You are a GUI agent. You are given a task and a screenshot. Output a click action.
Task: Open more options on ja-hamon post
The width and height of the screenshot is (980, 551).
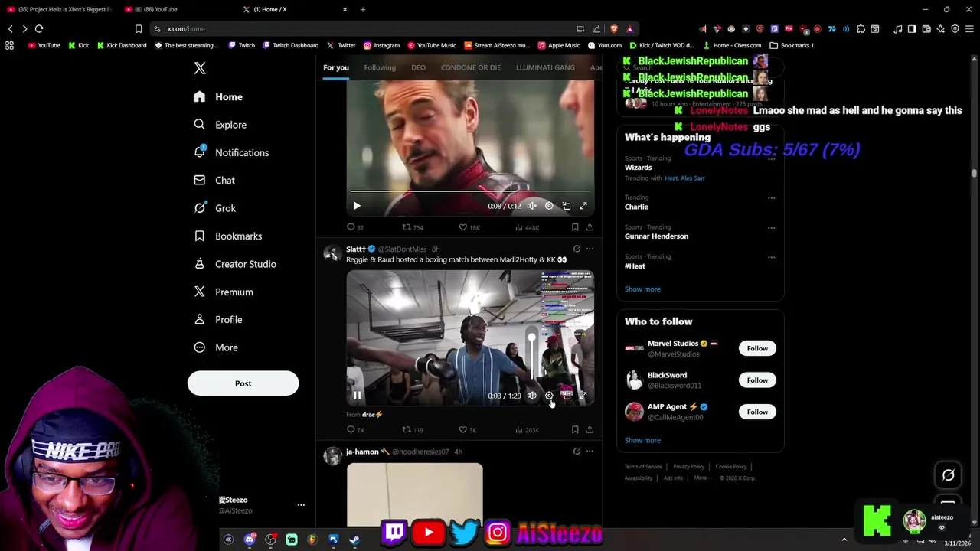click(x=590, y=452)
